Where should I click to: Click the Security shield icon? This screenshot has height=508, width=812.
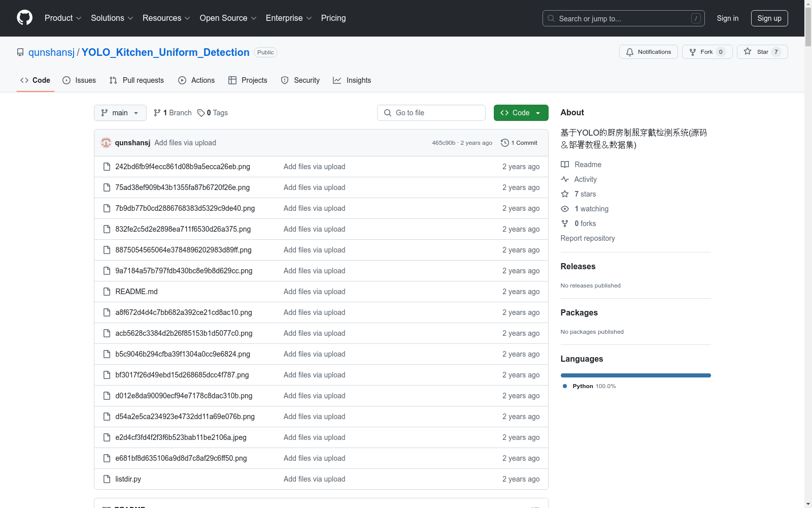tap(285, 80)
